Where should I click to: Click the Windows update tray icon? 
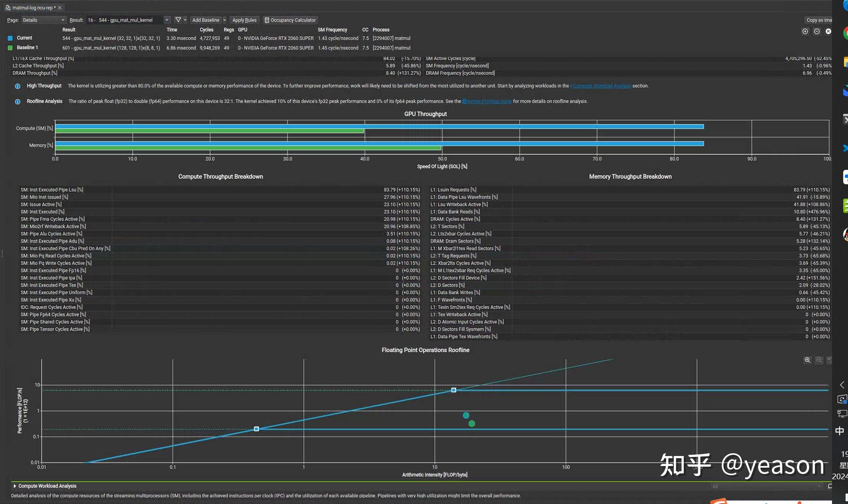842,400
